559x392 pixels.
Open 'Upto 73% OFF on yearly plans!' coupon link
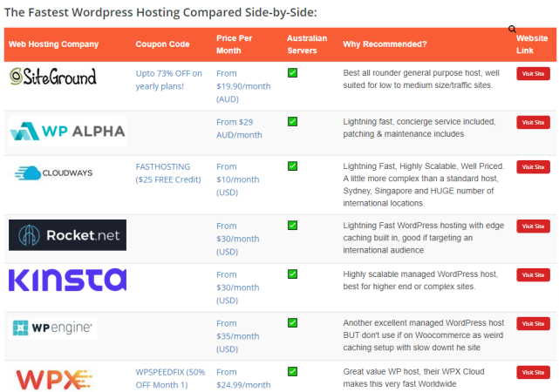pos(168,80)
